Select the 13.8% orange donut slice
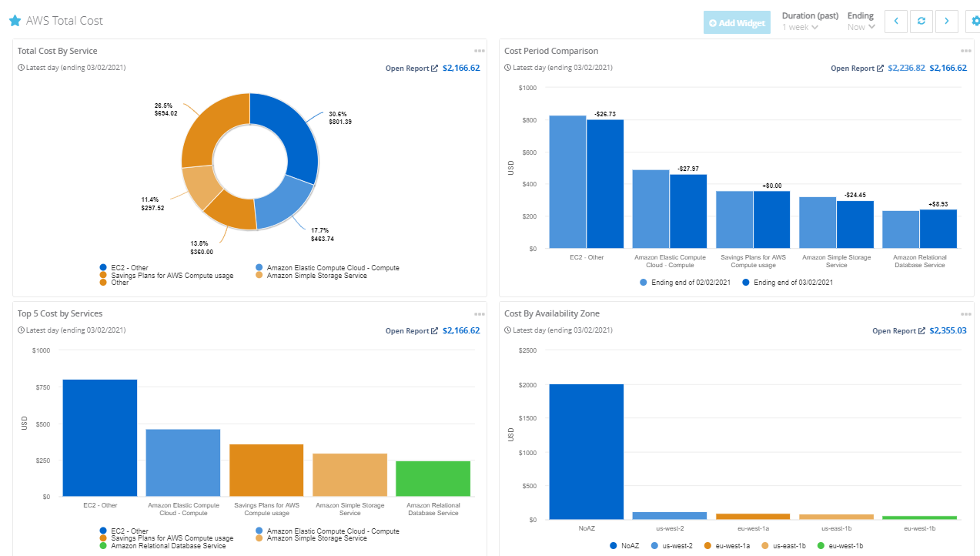Screen dimensions: 980x556 [x=231, y=213]
